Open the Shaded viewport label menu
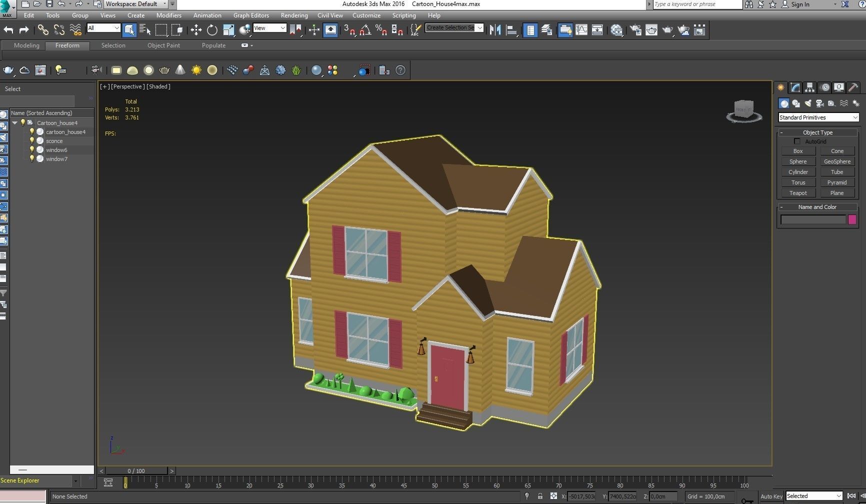Viewport: 866px width, 504px height. 158,86
